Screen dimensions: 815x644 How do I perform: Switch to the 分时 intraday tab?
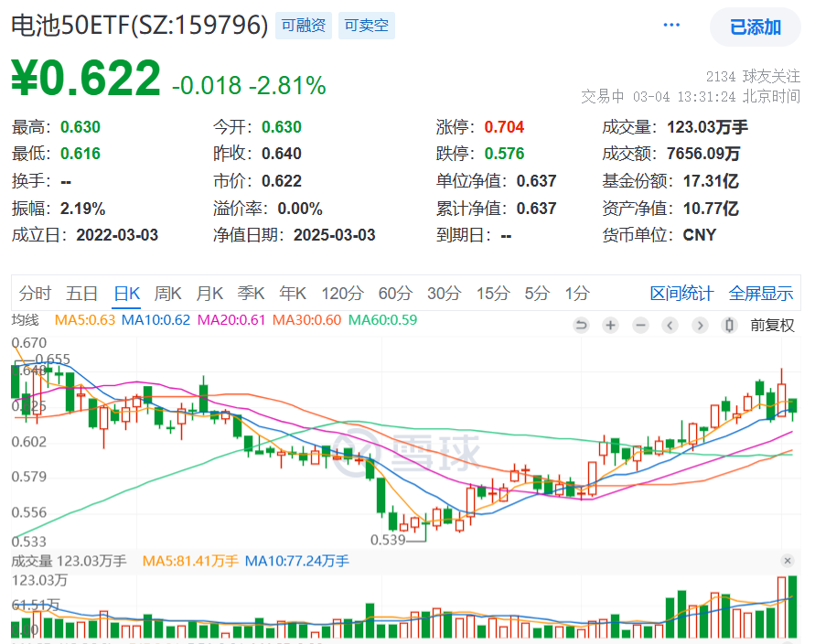click(x=35, y=294)
